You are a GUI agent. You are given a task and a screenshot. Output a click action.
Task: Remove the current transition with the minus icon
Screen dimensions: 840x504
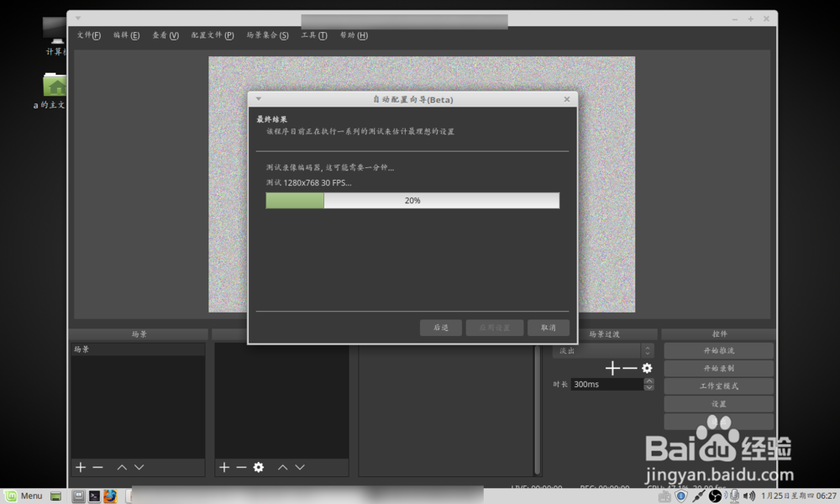pos(629,368)
